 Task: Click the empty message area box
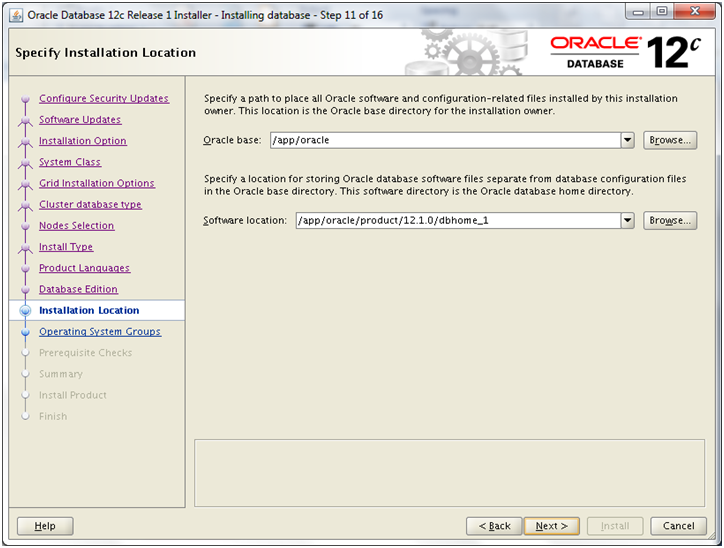pyautogui.click(x=449, y=473)
